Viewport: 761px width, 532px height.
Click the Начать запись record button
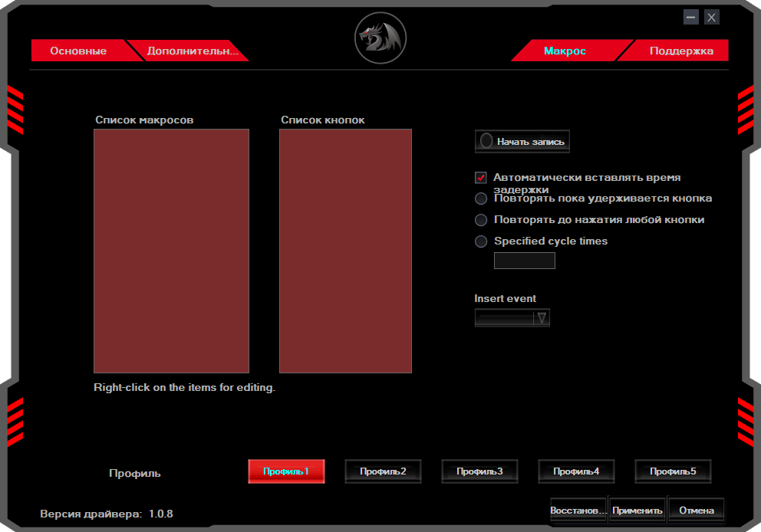pos(522,142)
